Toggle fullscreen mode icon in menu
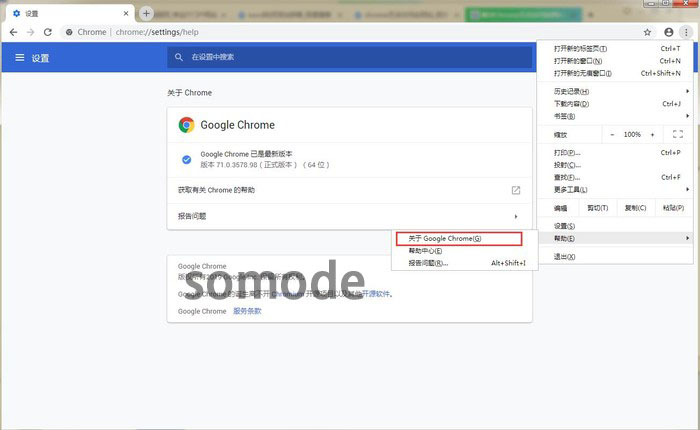The image size is (700, 430). coord(678,134)
